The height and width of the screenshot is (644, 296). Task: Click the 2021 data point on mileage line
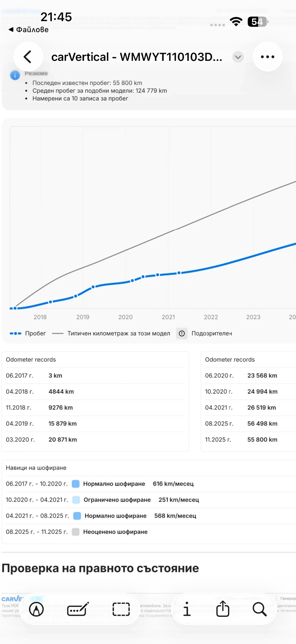[179, 273]
